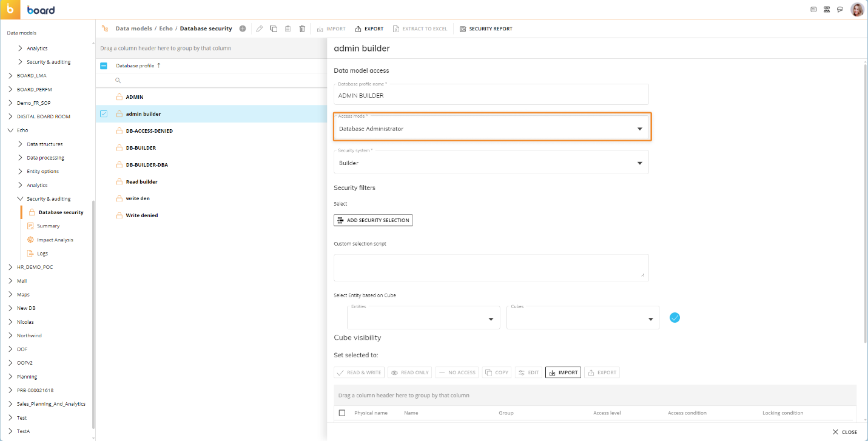Click the trash delete icon in the toolbar

[302, 29]
